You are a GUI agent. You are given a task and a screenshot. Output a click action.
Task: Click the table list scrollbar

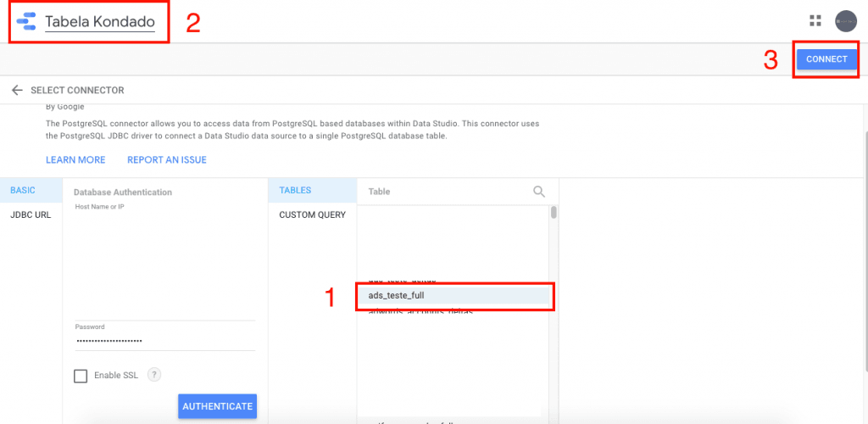[554, 213]
